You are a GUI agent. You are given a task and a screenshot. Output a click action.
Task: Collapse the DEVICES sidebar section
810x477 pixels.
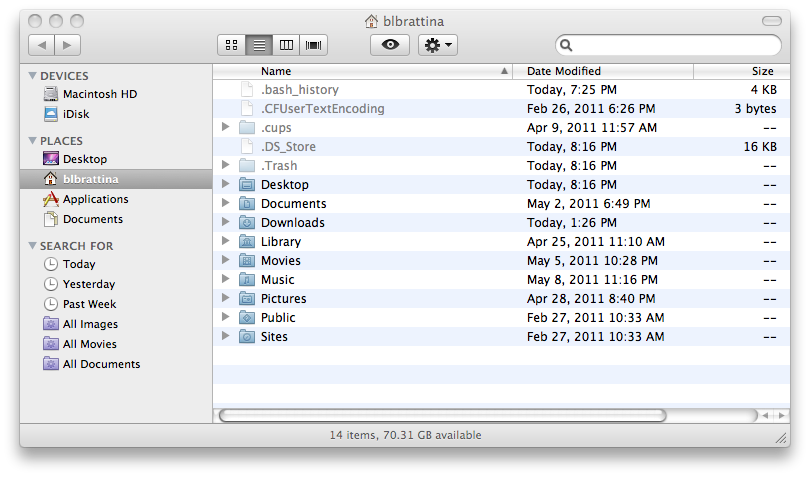(33, 75)
